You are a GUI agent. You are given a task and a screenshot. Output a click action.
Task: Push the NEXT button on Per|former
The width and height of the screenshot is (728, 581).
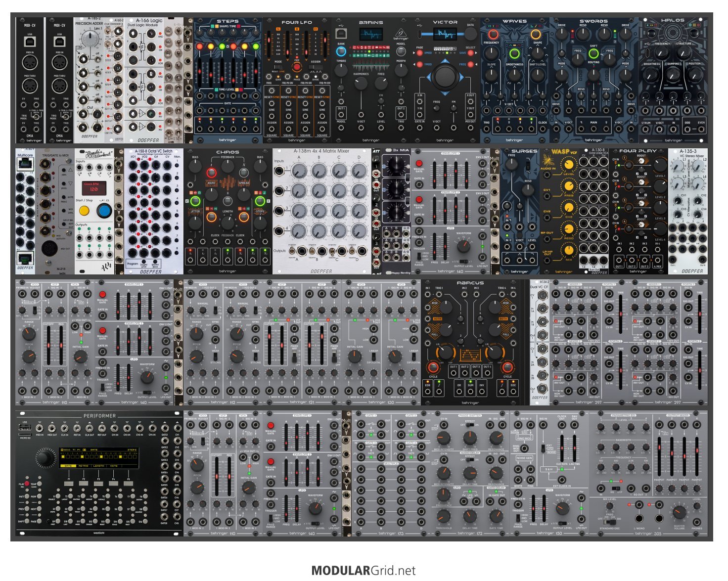[40, 510]
